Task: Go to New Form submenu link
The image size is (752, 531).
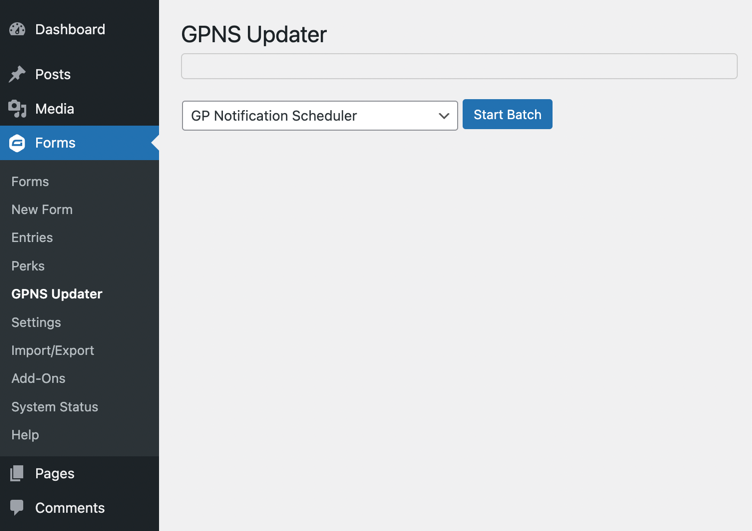Action: [x=42, y=210]
